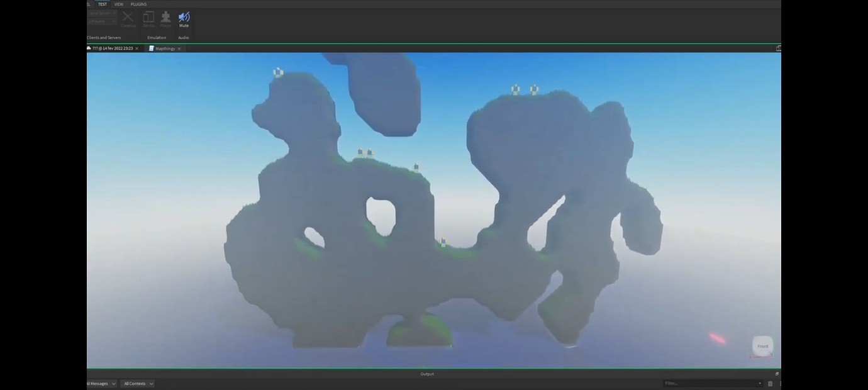Close the 14 fev 2022 session tab
This screenshot has height=390, width=868.
click(x=136, y=48)
